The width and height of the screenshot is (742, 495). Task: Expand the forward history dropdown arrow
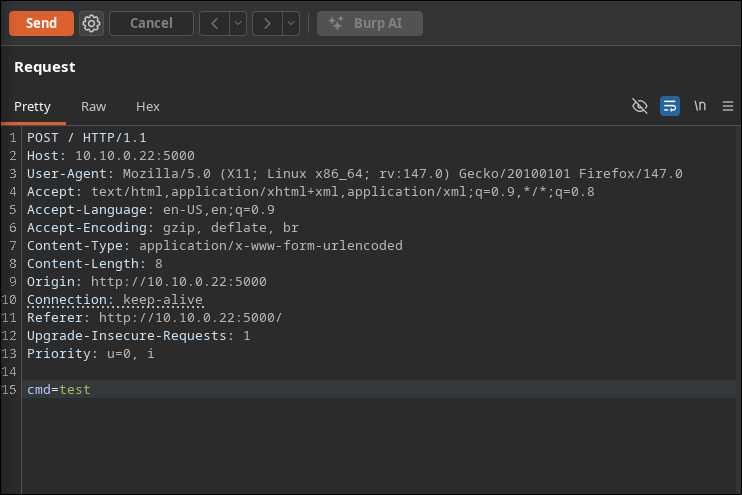[290, 23]
